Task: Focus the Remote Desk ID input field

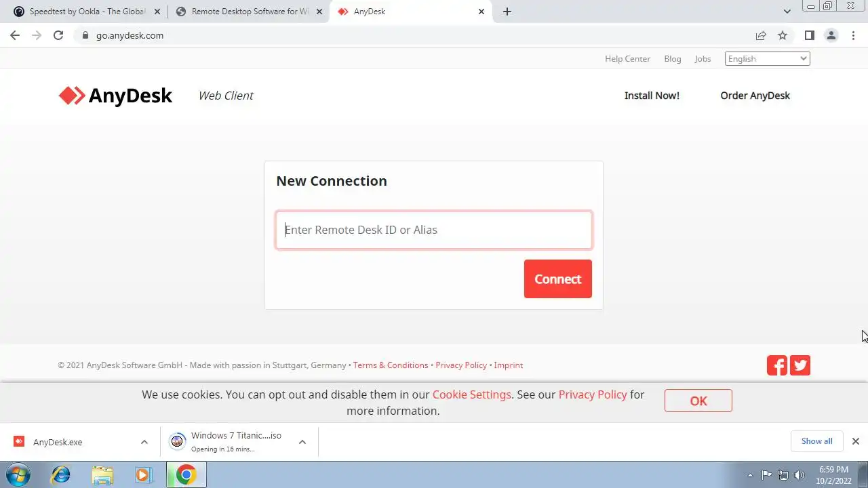Action: [x=434, y=230]
